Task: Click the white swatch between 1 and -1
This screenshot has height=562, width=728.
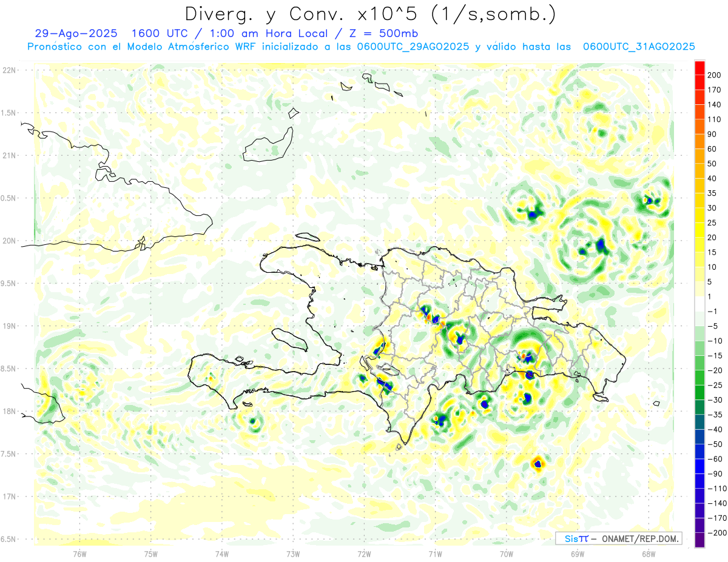Action: coord(699,304)
